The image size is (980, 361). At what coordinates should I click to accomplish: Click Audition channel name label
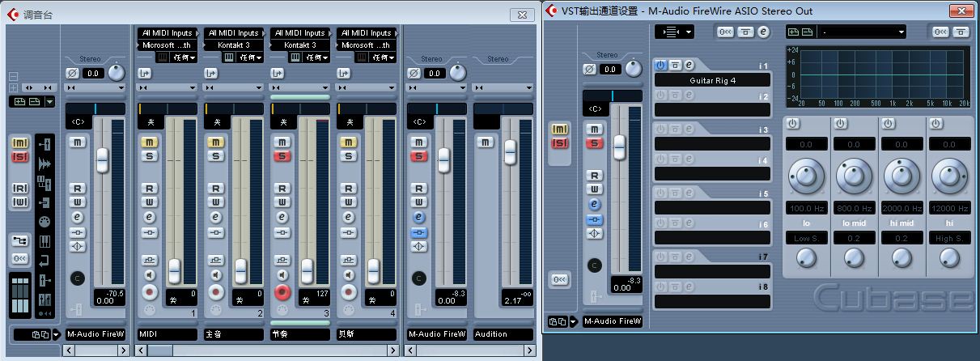(x=503, y=333)
